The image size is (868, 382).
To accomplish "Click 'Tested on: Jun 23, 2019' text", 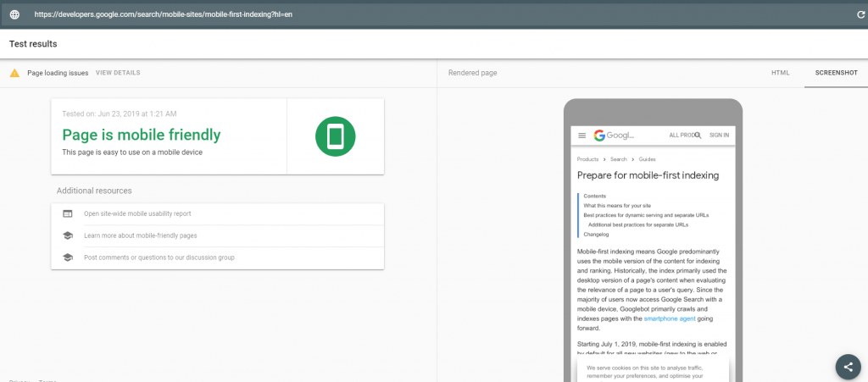I will 120,113.
